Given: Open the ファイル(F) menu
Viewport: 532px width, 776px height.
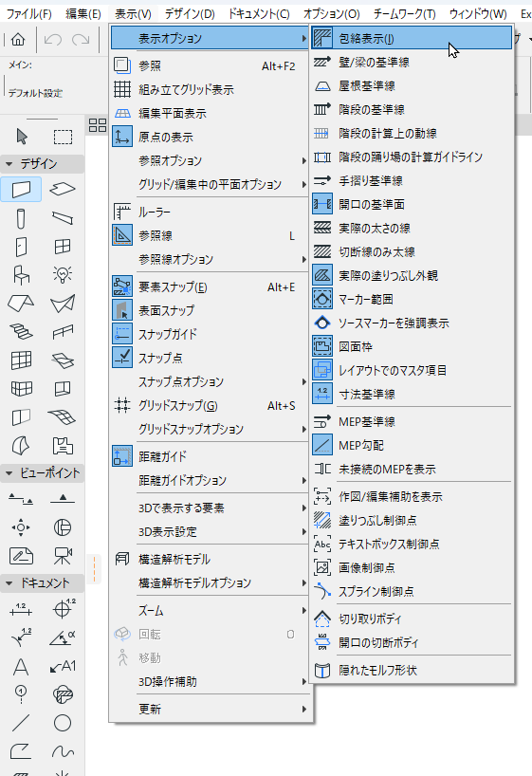Looking at the screenshot, I should click(28, 14).
